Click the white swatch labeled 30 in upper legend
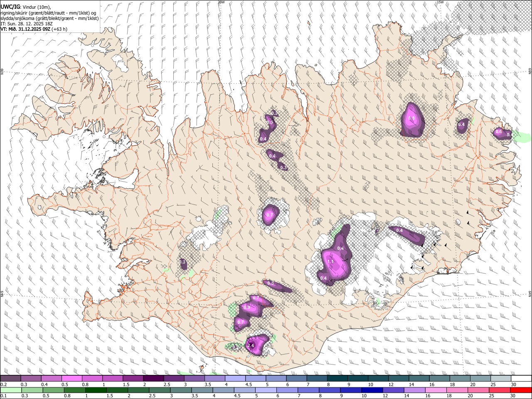 pyautogui.click(x=521, y=379)
